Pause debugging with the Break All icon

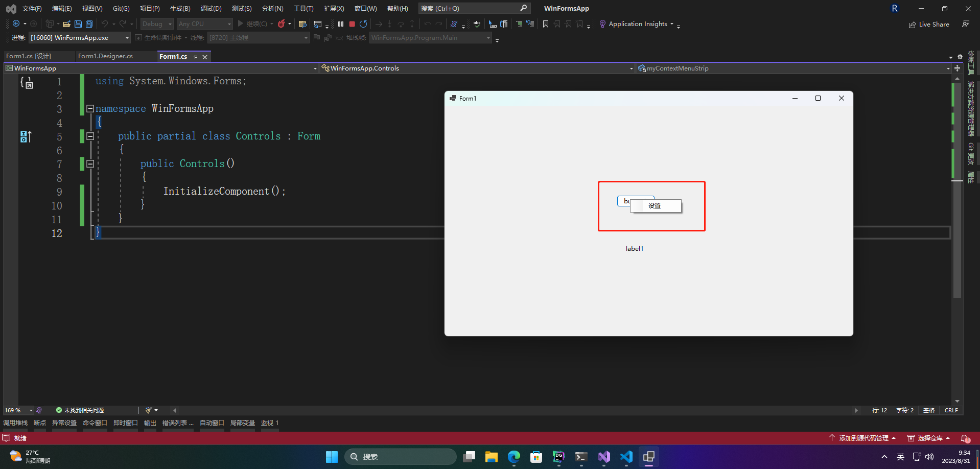click(x=341, y=24)
